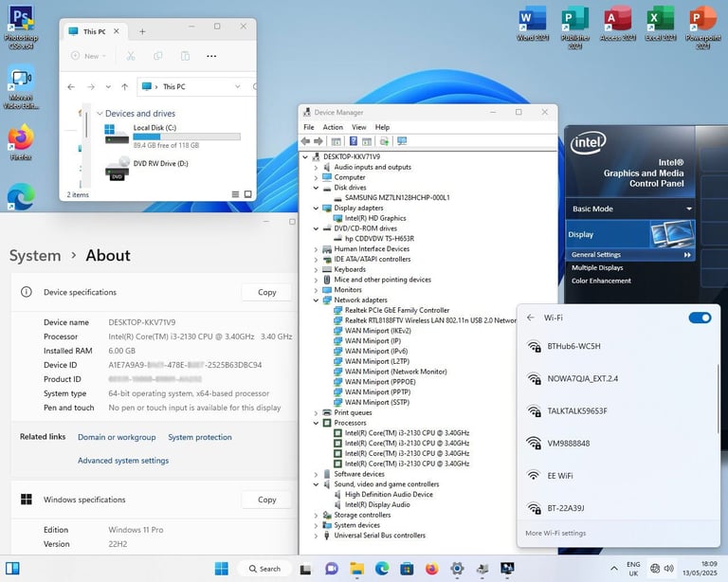Image resolution: width=728 pixels, height=582 pixels.
Task: Click the taskbar Search box
Action: pos(264,569)
